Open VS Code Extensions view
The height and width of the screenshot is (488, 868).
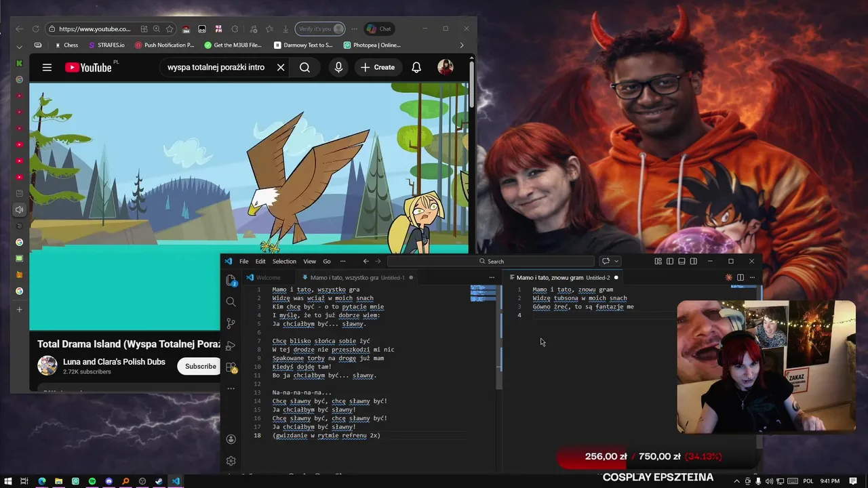pyautogui.click(x=231, y=367)
